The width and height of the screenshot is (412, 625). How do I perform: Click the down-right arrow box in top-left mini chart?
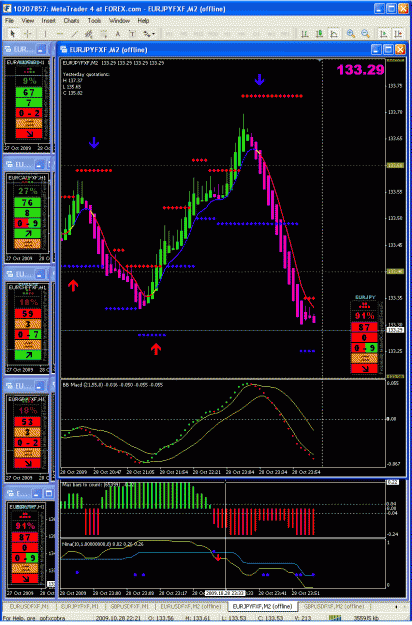click(x=29, y=134)
